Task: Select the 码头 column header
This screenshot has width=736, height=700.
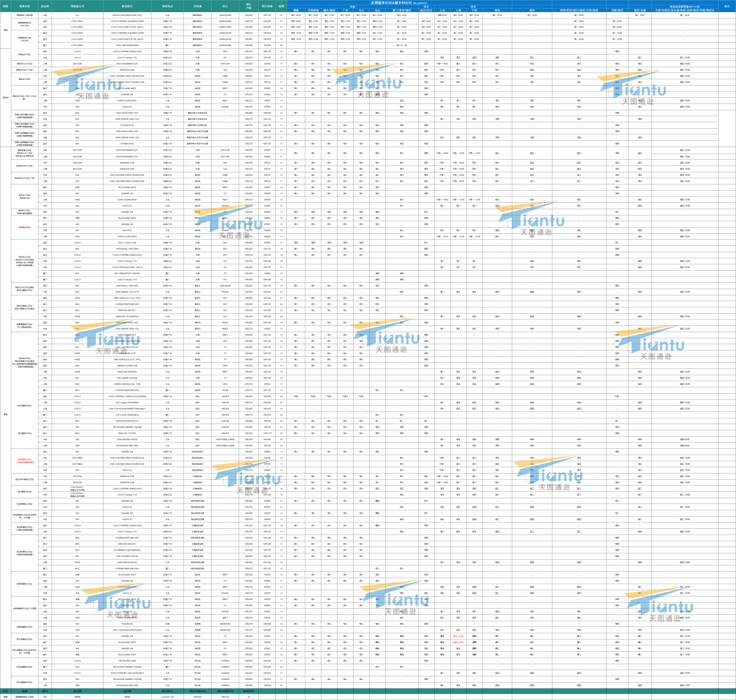Action: pyautogui.click(x=225, y=6)
